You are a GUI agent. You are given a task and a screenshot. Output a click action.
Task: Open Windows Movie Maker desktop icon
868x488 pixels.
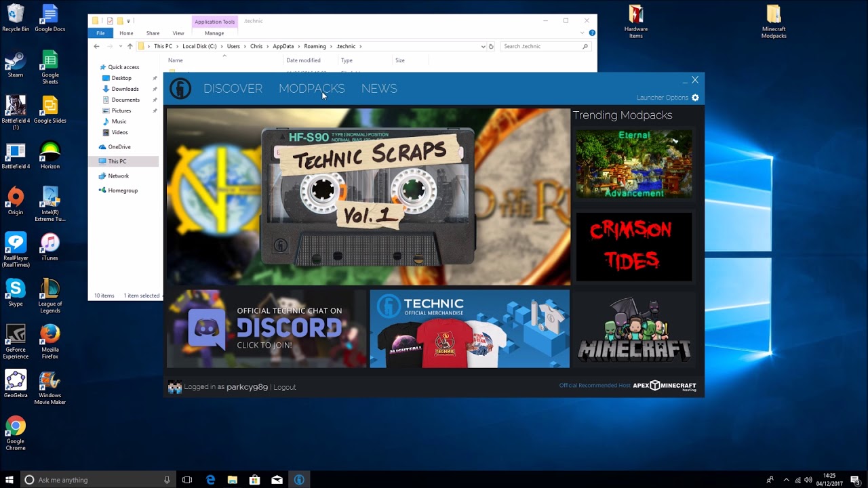tap(50, 388)
